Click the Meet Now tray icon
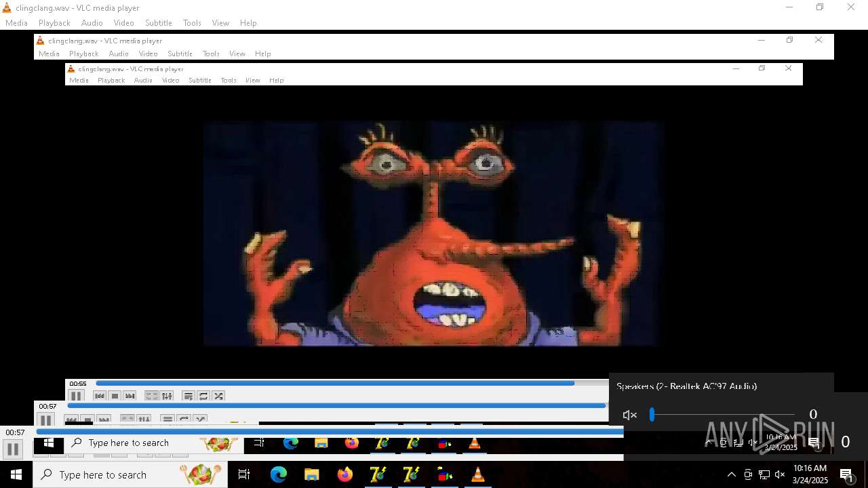 click(748, 474)
